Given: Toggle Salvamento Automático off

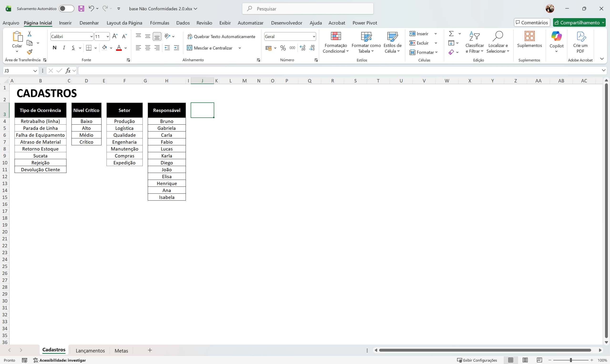Looking at the screenshot, I should (x=66, y=8).
